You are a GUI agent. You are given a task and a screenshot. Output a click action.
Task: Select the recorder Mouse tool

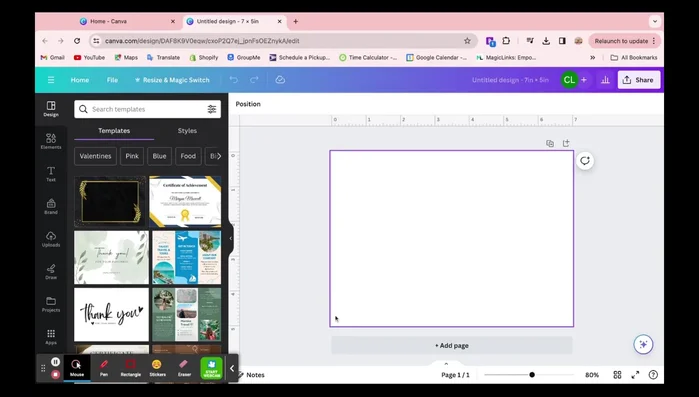pos(77,368)
